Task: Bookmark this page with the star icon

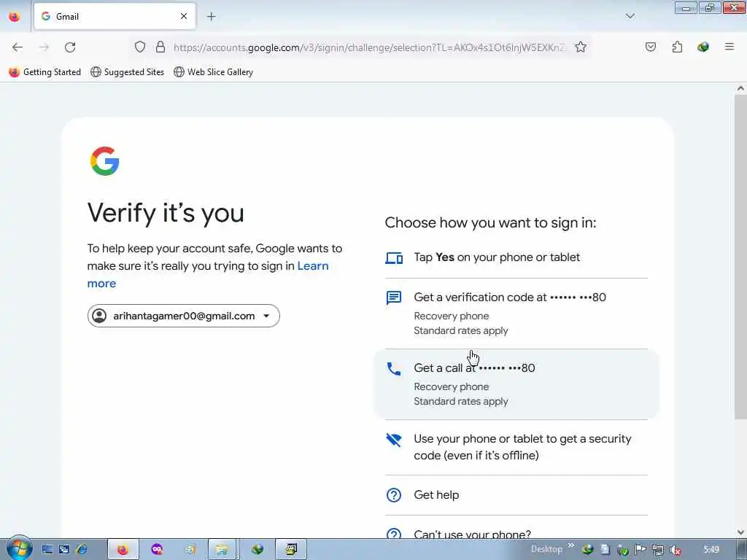Action: pyautogui.click(x=580, y=47)
